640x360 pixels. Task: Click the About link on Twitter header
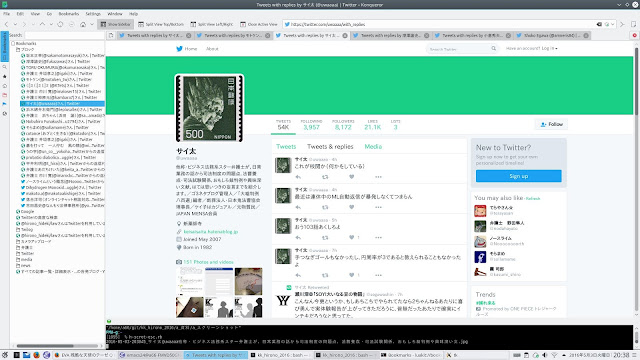212,49
